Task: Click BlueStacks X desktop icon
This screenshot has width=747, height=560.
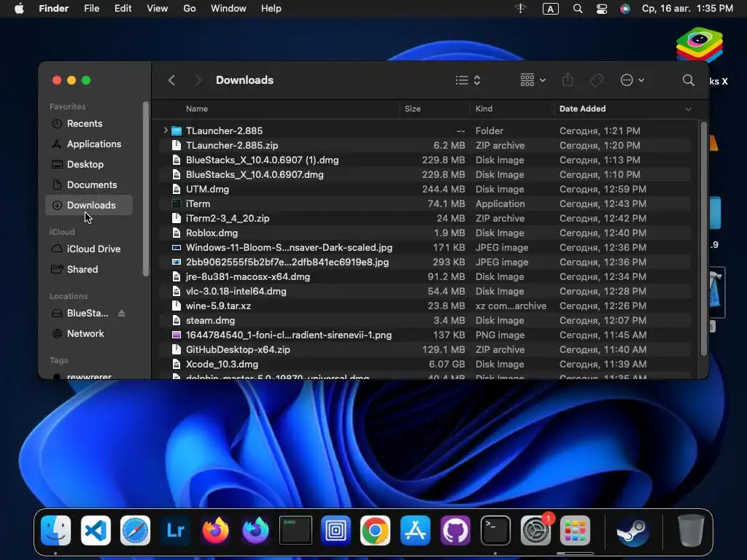Action: (x=700, y=46)
